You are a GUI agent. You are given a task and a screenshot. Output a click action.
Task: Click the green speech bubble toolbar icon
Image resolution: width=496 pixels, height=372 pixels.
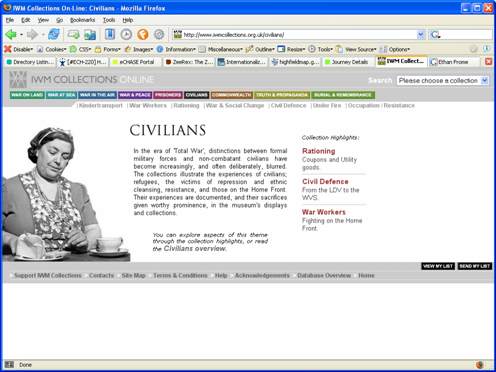pos(73,34)
